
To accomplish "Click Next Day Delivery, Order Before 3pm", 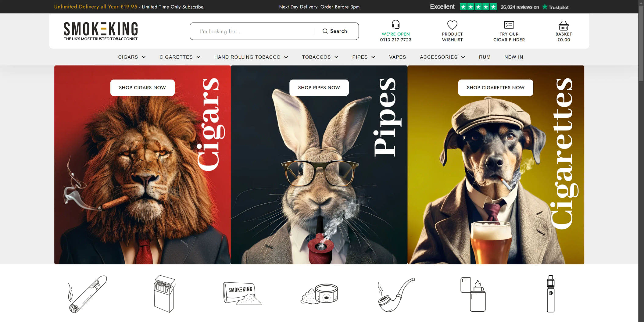I will (x=319, y=7).
